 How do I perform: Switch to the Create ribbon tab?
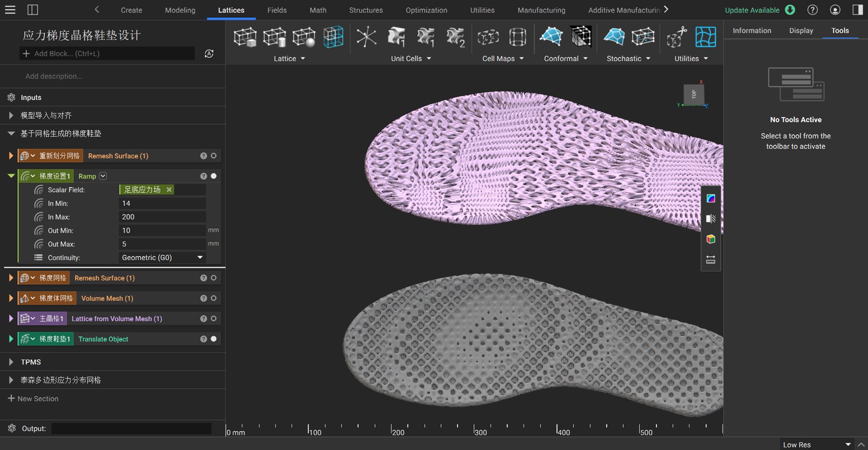[x=131, y=10]
